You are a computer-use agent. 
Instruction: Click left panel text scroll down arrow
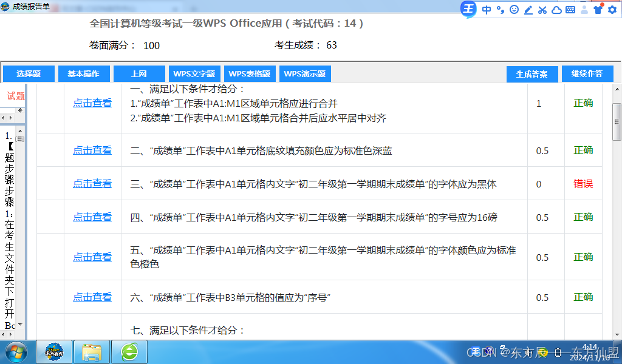(20, 325)
